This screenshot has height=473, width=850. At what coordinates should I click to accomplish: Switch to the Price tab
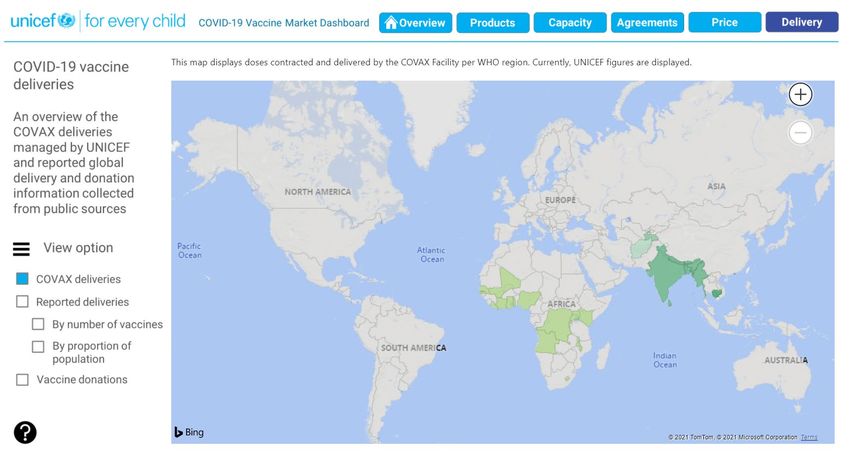[725, 23]
